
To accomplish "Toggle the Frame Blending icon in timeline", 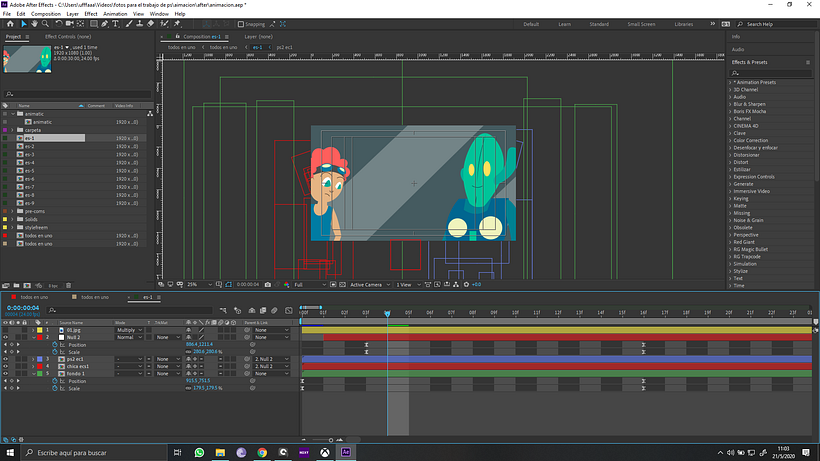I will pyautogui.click(x=263, y=310).
